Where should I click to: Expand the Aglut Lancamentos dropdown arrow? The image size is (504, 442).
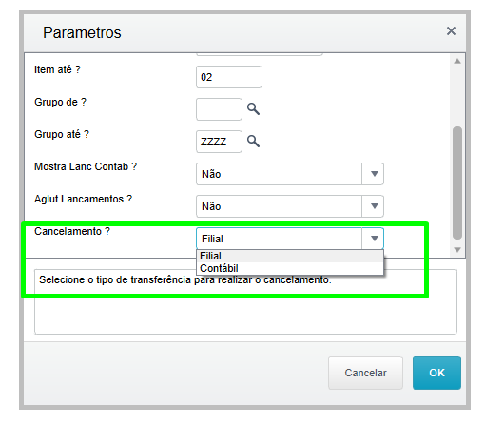(x=373, y=206)
